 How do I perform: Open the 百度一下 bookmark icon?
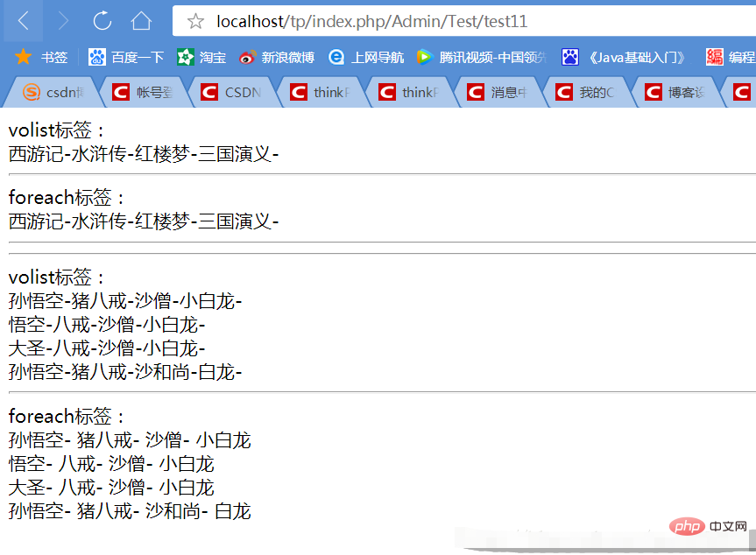[96, 57]
